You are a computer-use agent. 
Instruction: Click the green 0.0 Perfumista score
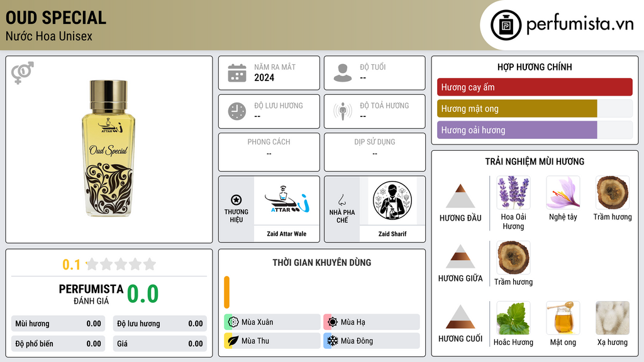[x=143, y=294]
